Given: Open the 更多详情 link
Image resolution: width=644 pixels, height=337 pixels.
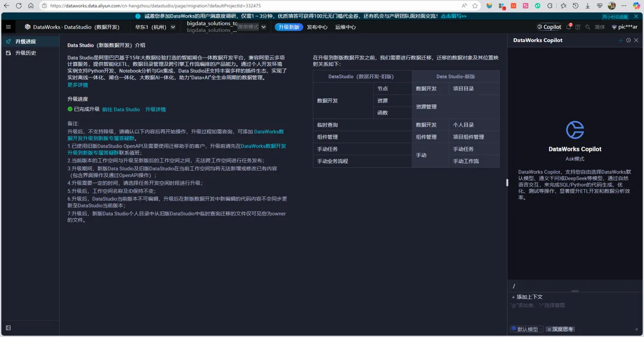Looking at the screenshot, I should 78,85.
